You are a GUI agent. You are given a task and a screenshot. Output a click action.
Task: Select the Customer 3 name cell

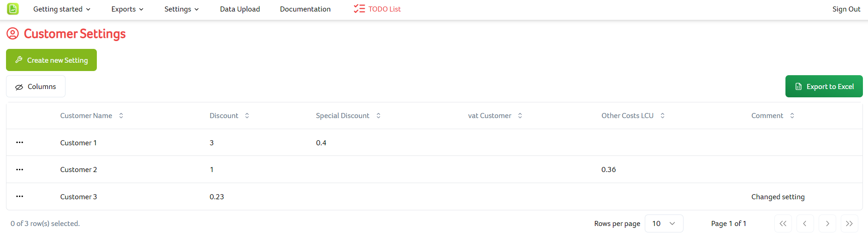(x=78, y=197)
